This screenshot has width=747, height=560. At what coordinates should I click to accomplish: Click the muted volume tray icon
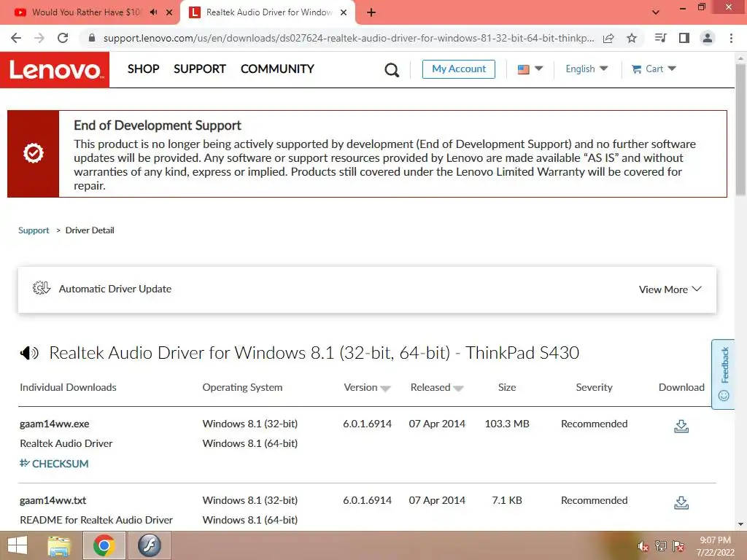point(643,547)
